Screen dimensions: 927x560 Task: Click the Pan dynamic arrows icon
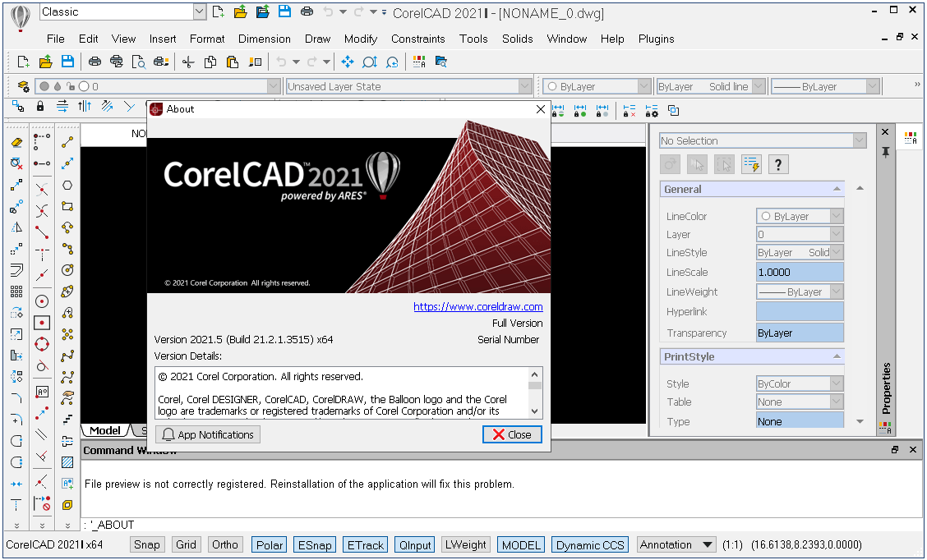(x=347, y=62)
